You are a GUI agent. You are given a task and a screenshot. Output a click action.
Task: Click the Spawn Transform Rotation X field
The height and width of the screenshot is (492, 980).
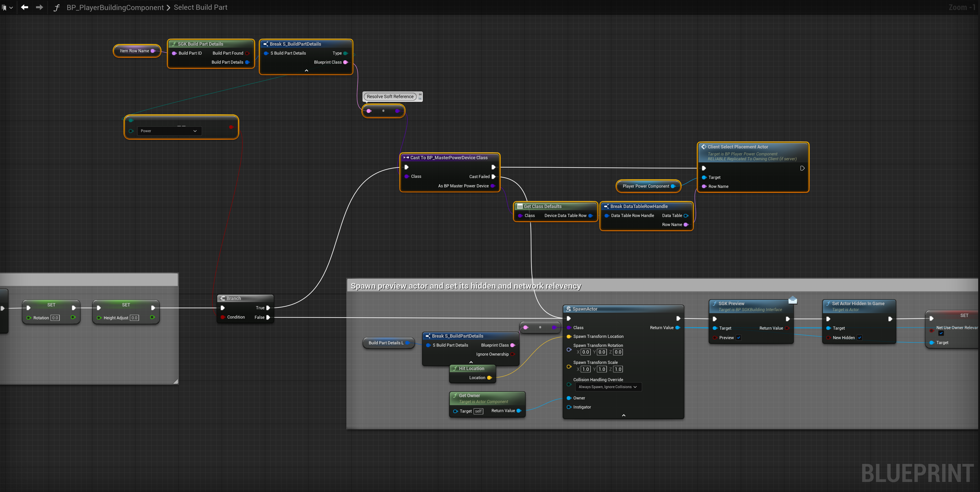(x=586, y=352)
